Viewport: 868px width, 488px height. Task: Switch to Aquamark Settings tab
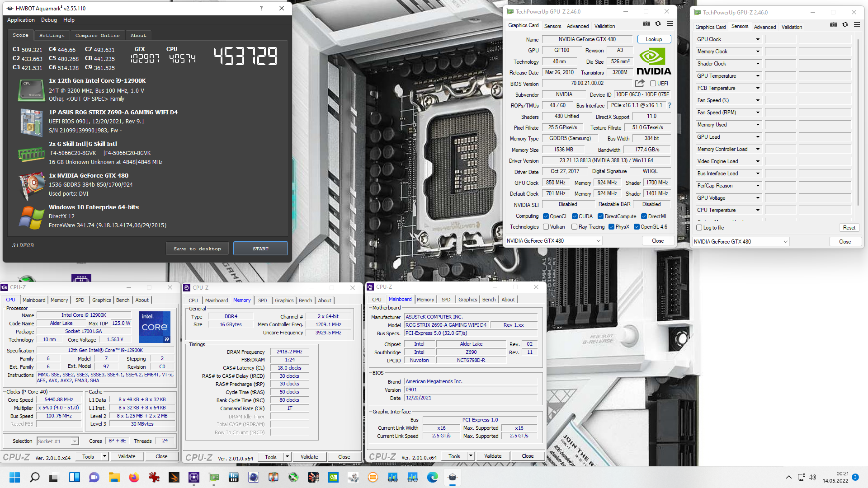tap(52, 35)
